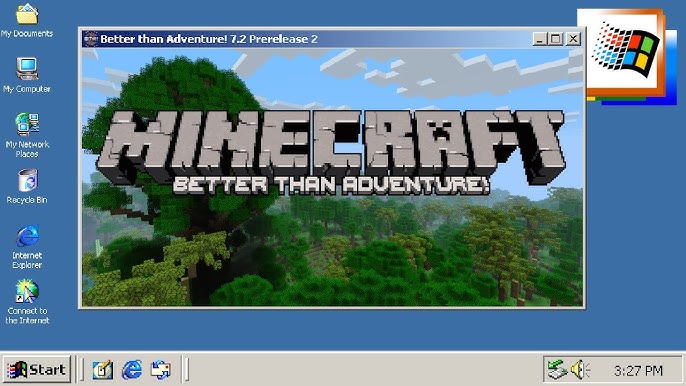Click the 3:27 PM clock

pyautogui.click(x=638, y=371)
